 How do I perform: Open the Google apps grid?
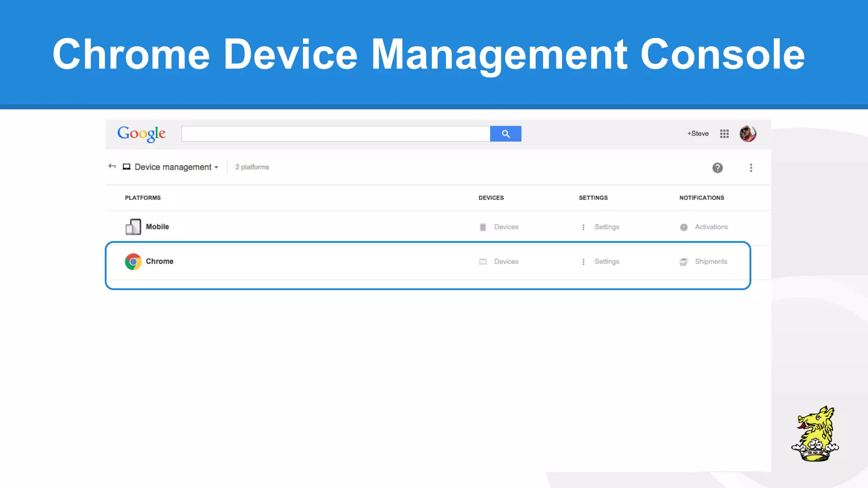click(724, 134)
